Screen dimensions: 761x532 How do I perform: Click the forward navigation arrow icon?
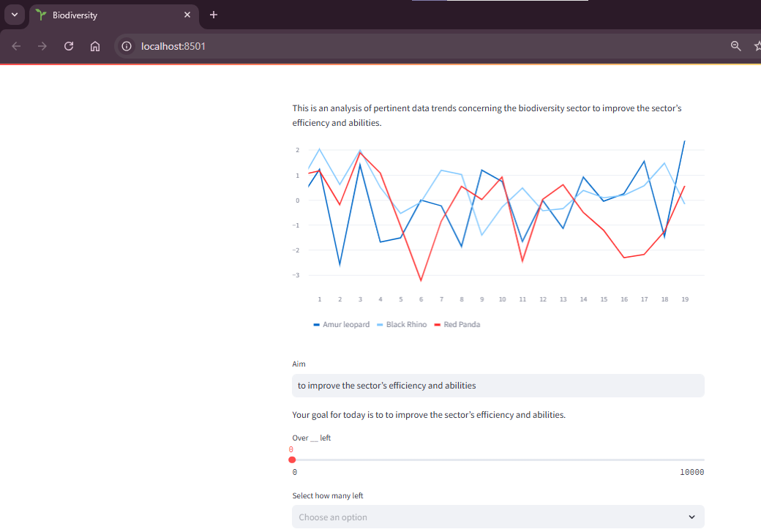[x=42, y=46]
